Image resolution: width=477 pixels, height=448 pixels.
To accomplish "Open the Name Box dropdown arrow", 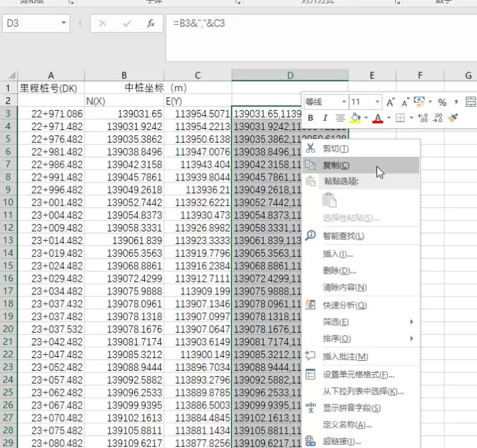I will point(64,23).
